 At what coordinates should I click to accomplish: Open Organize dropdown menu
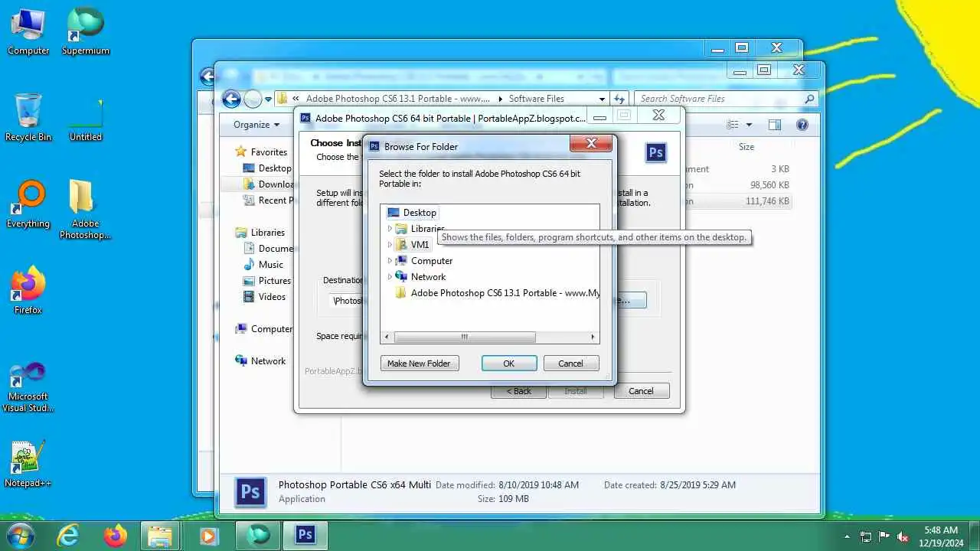(x=256, y=125)
